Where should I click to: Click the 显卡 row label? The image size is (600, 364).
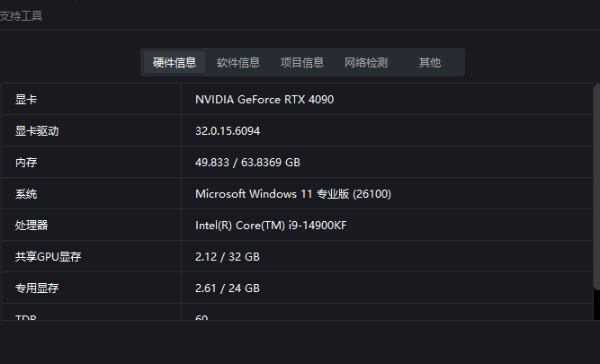pyautogui.click(x=26, y=100)
